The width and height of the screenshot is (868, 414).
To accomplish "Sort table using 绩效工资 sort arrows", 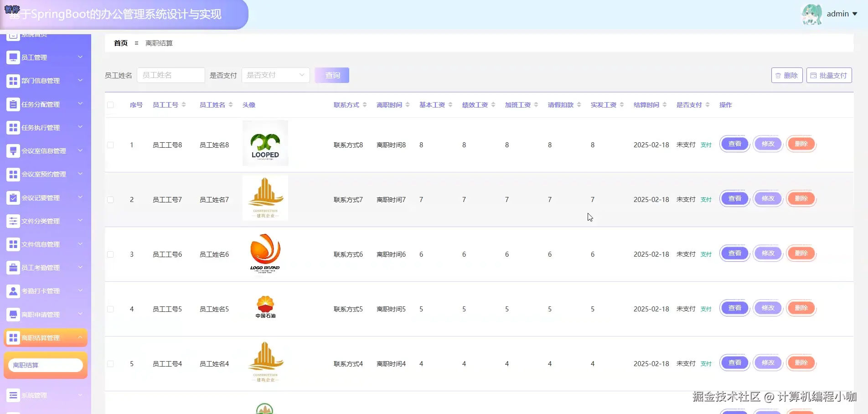I will click(493, 105).
